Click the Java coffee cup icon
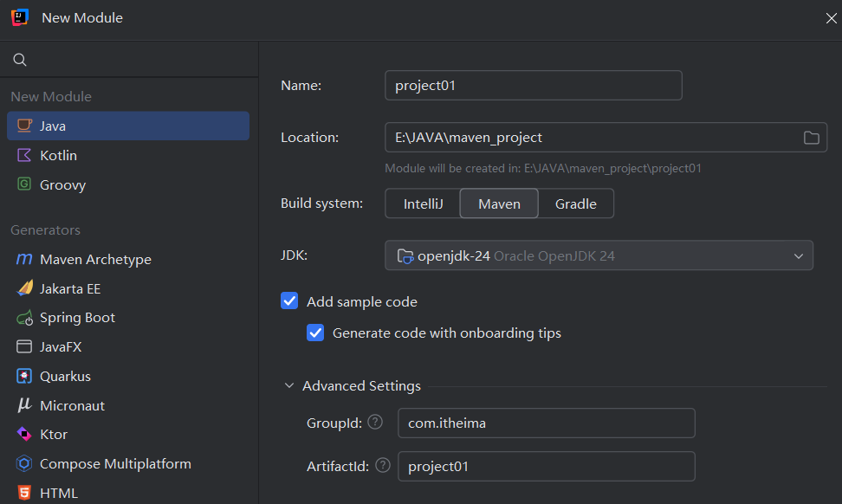The height and width of the screenshot is (504, 842). (24, 126)
